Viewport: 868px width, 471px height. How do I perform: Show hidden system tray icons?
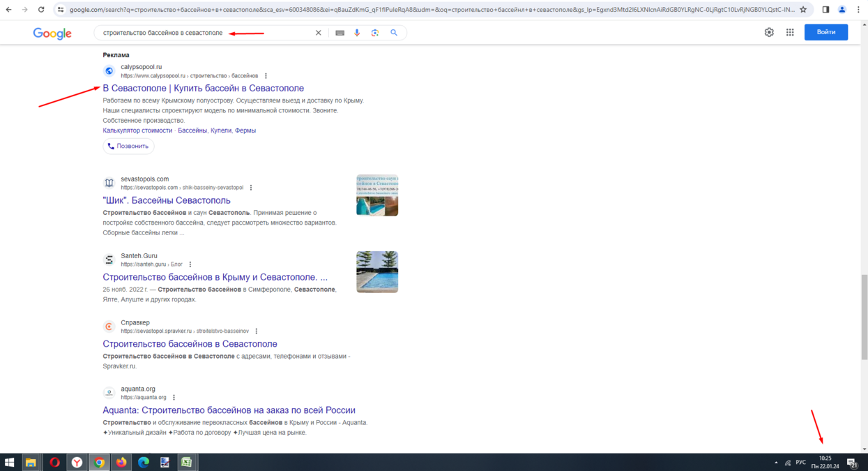(x=776, y=463)
